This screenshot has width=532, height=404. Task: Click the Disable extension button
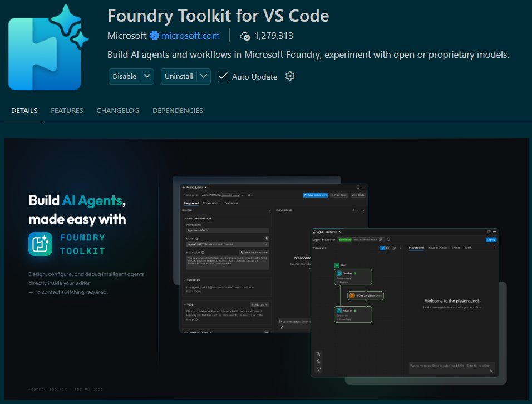124,77
